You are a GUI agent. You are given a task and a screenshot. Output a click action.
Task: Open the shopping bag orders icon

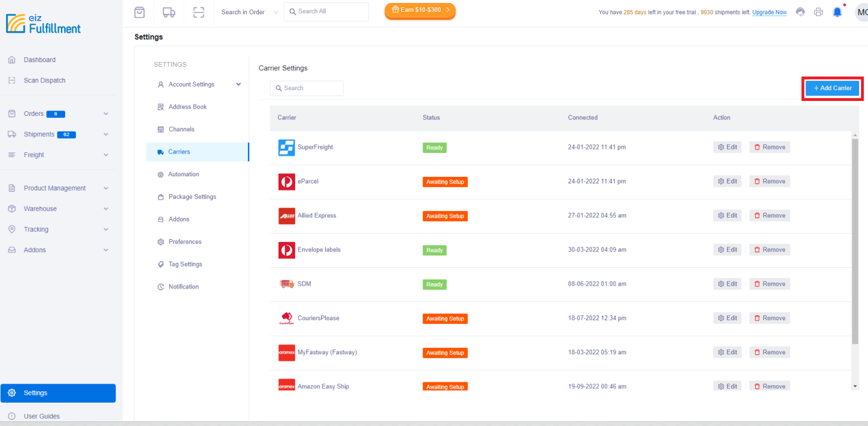[139, 12]
